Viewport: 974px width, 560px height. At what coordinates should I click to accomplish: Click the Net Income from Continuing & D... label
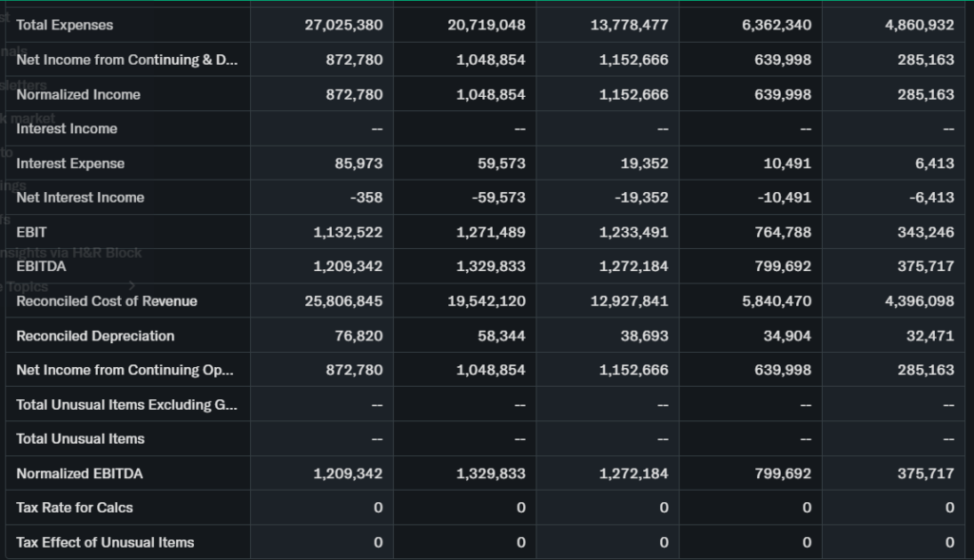click(x=127, y=60)
